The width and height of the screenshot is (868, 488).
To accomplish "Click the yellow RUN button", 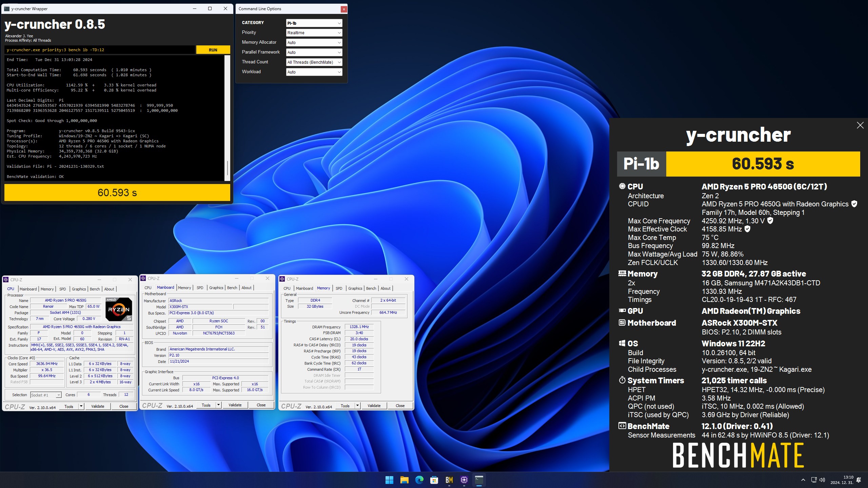I will tap(213, 50).
